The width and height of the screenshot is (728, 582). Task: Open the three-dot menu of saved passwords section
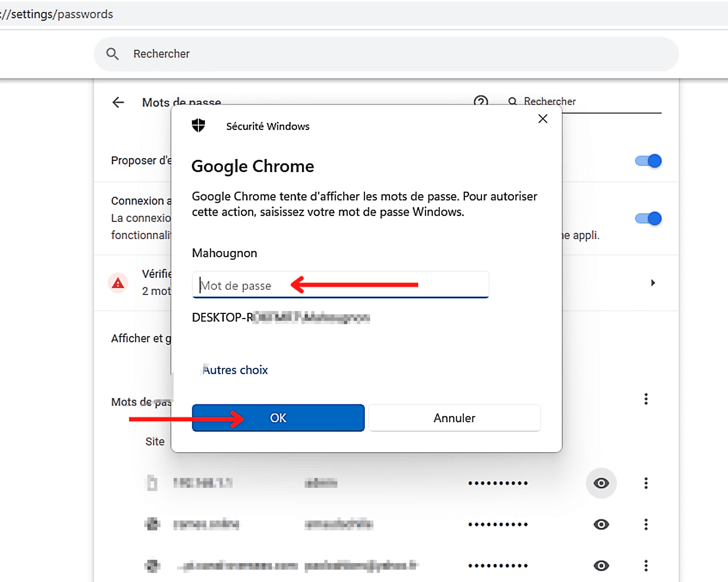[646, 399]
